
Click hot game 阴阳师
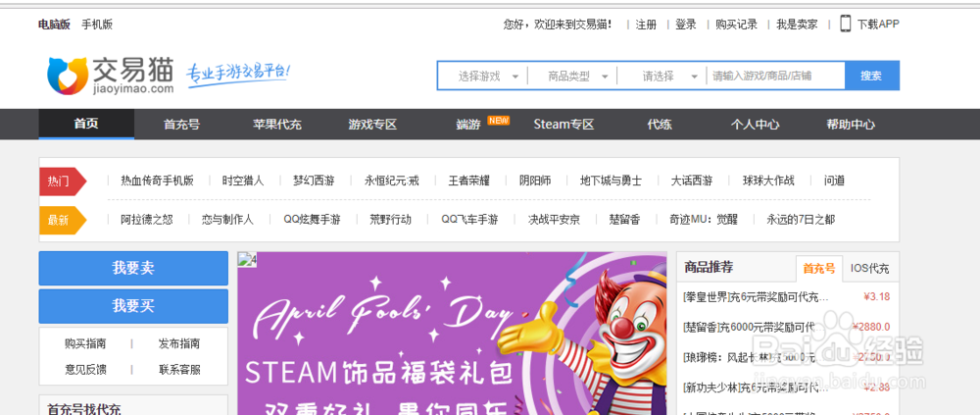(535, 181)
